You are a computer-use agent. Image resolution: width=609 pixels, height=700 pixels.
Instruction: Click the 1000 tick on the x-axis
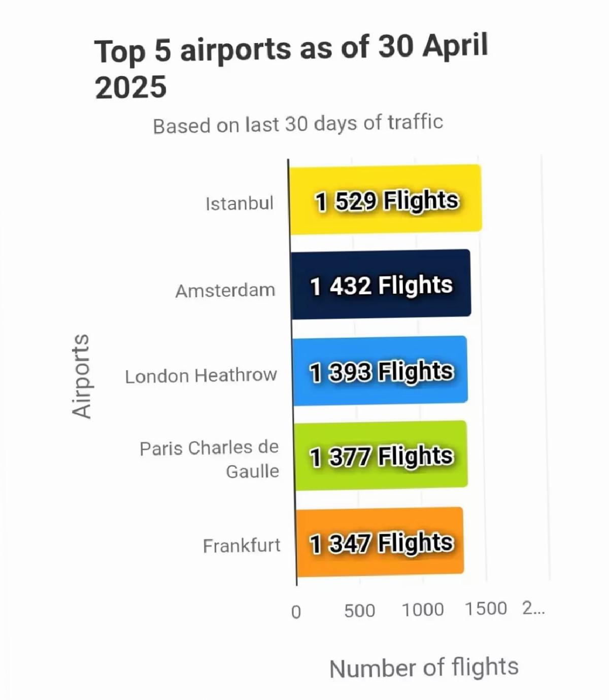(423, 609)
